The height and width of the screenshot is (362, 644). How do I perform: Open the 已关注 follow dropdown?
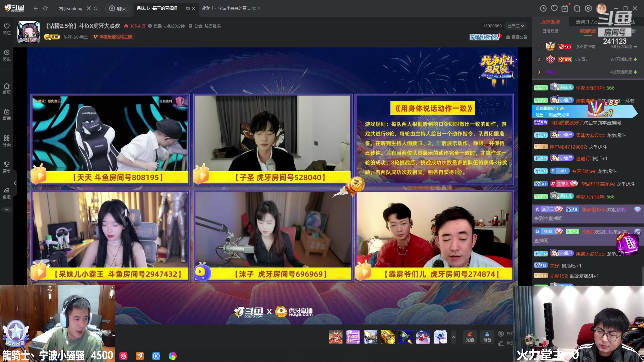click(x=516, y=26)
